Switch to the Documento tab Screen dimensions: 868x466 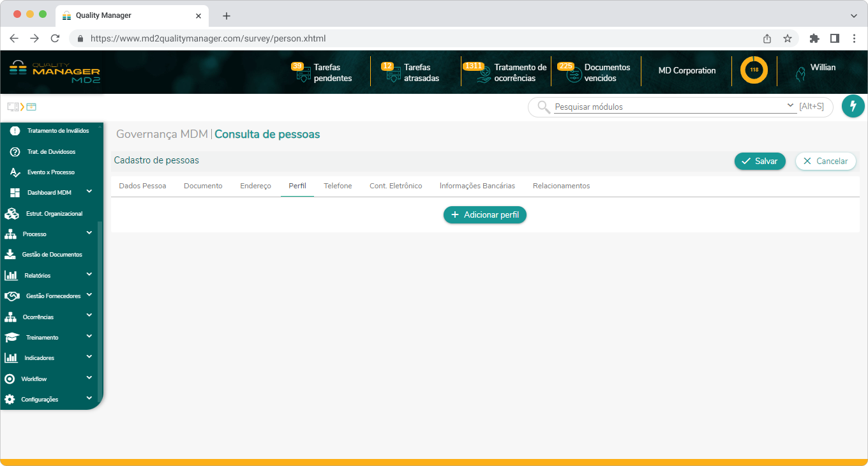coord(203,186)
